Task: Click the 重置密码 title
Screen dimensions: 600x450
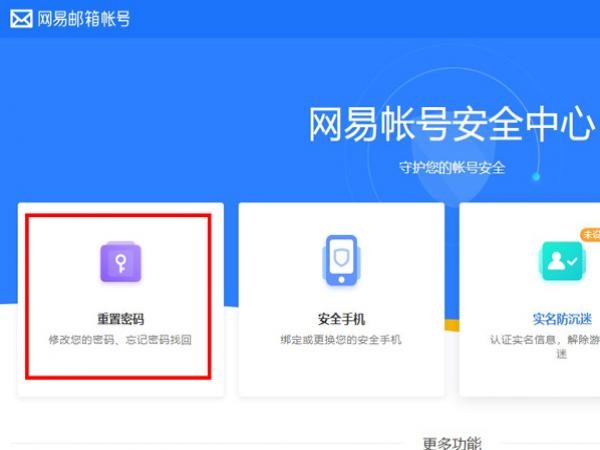Action: [121, 319]
